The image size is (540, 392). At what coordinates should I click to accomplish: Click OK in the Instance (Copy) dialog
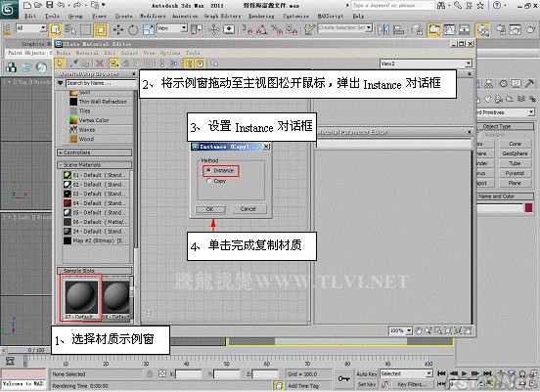tap(210, 209)
